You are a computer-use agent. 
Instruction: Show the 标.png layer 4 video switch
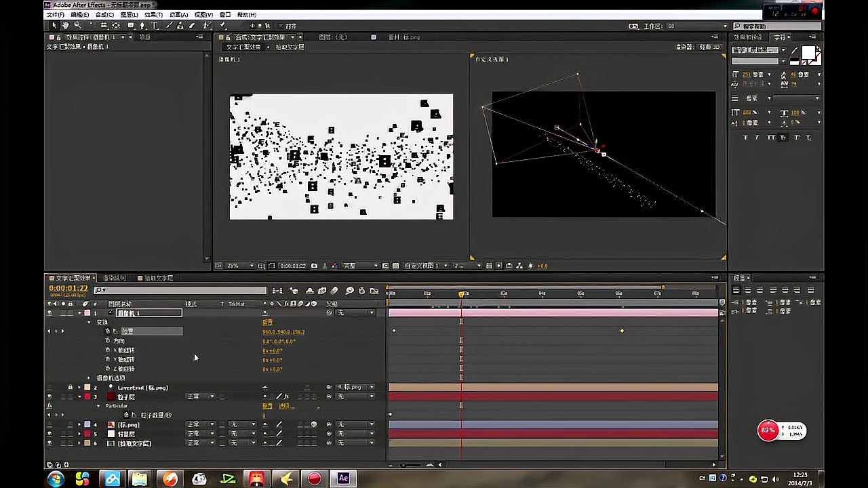point(50,425)
